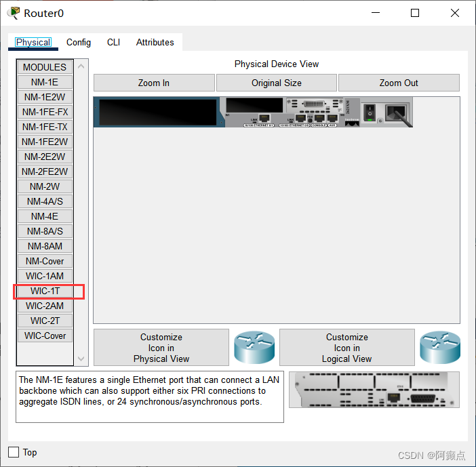Click the module list scroll down arrow
Image resolution: width=476 pixels, height=467 pixels.
point(81,359)
